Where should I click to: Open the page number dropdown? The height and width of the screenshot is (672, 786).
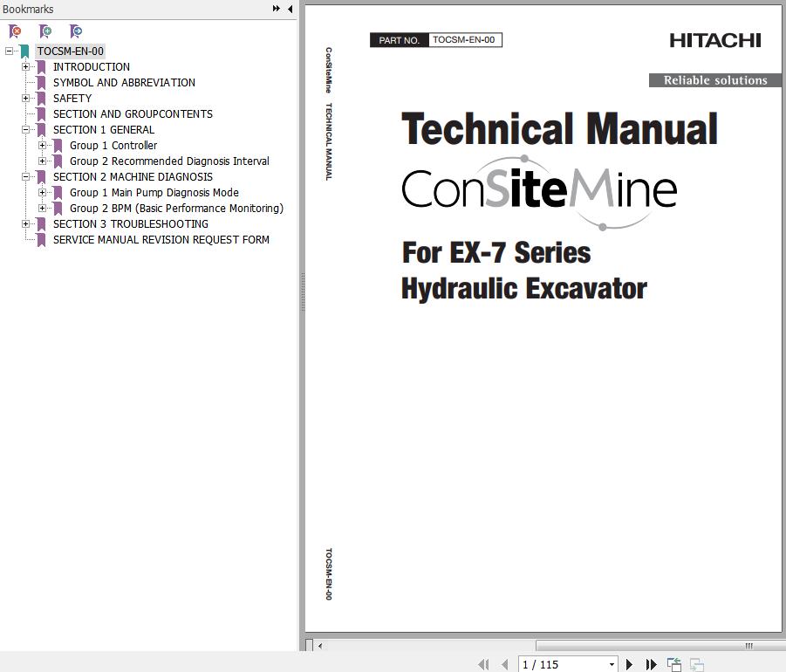pos(612,664)
